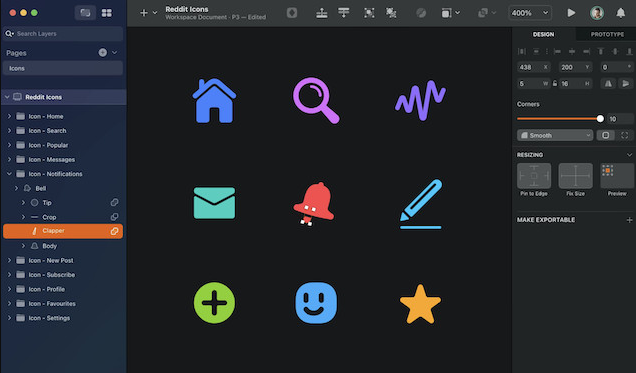Group the selected layers
Screen dimensions: 636x373
tap(369, 13)
